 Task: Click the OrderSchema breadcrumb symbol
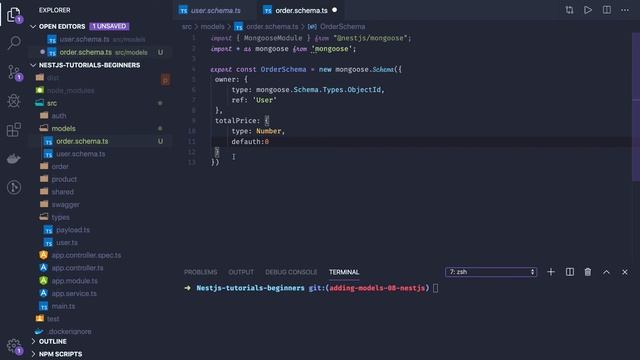click(x=342, y=27)
